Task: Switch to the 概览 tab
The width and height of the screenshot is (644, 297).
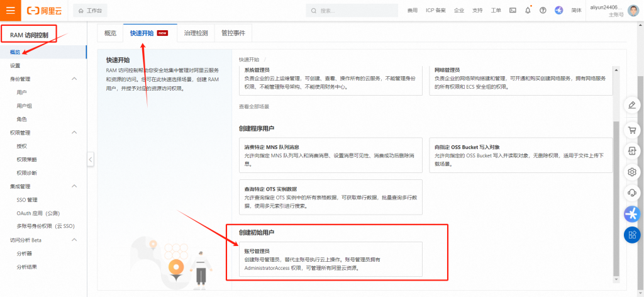Action: tap(110, 33)
